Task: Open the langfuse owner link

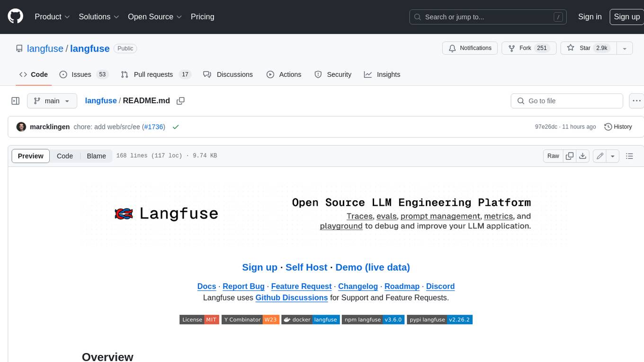Action: pyautogui.click(x=45, y=48)
